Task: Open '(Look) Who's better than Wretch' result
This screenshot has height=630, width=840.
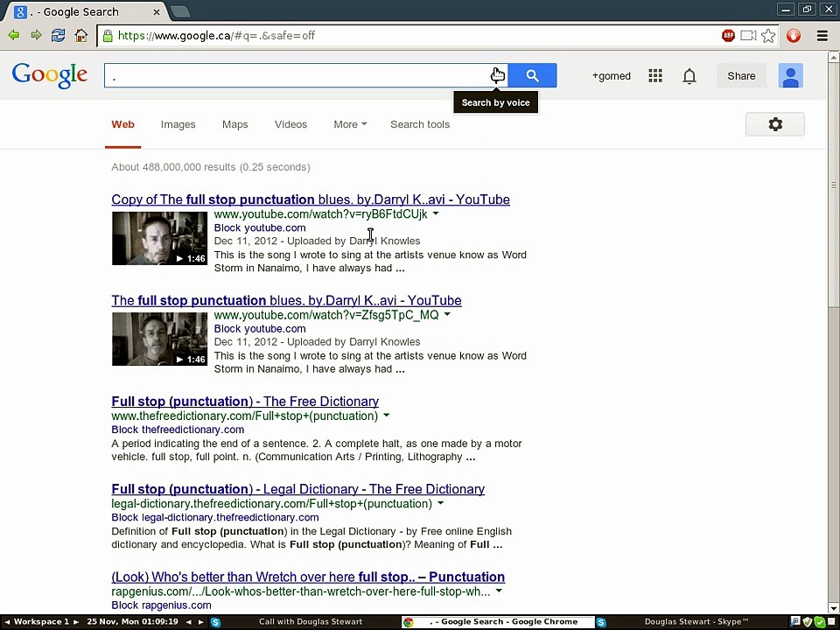Action: click(x=308, y=577)
